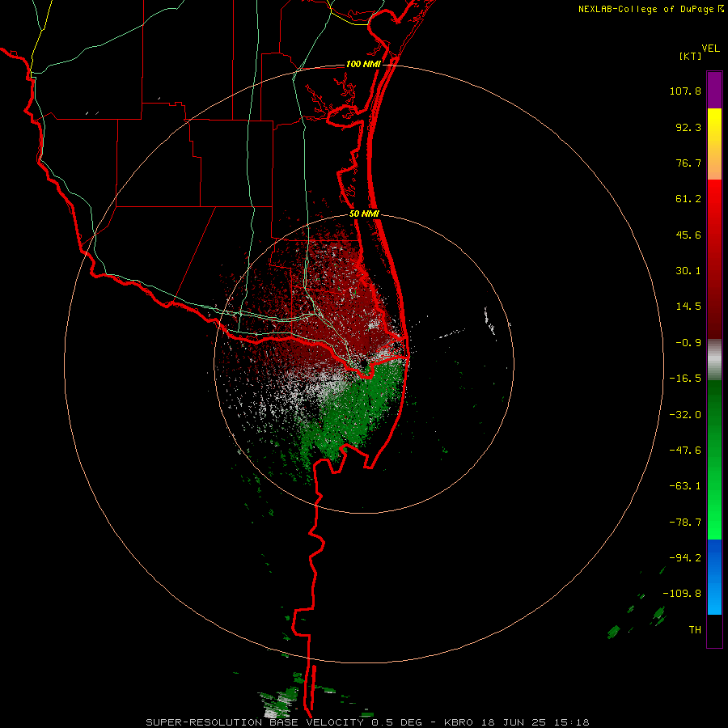
Task: Click the 45.6 legend value
Action: click(688, 235)
